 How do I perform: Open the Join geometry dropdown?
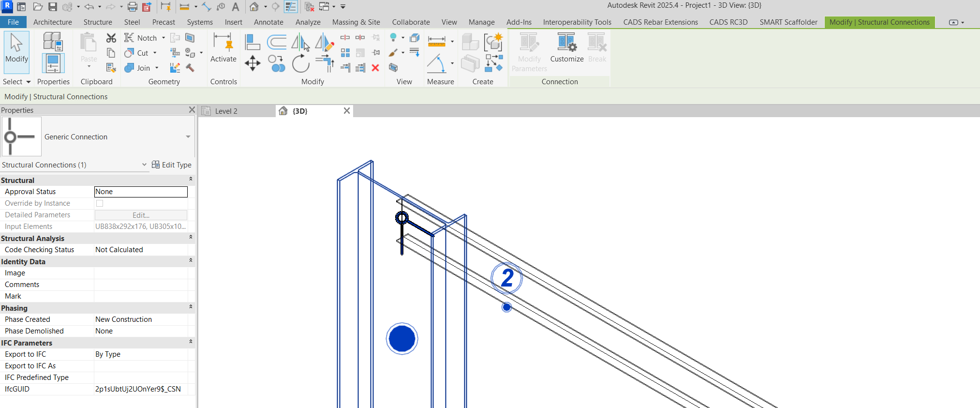point(157,68)
